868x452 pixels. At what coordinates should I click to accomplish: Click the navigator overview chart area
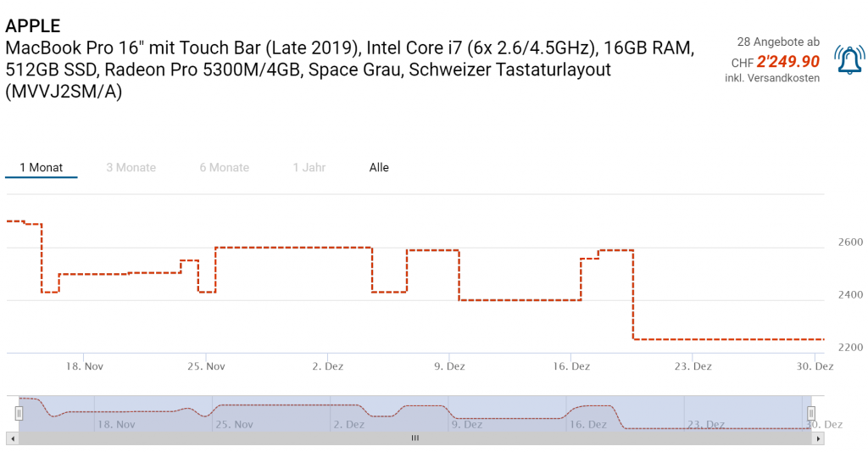pos(415,413)
